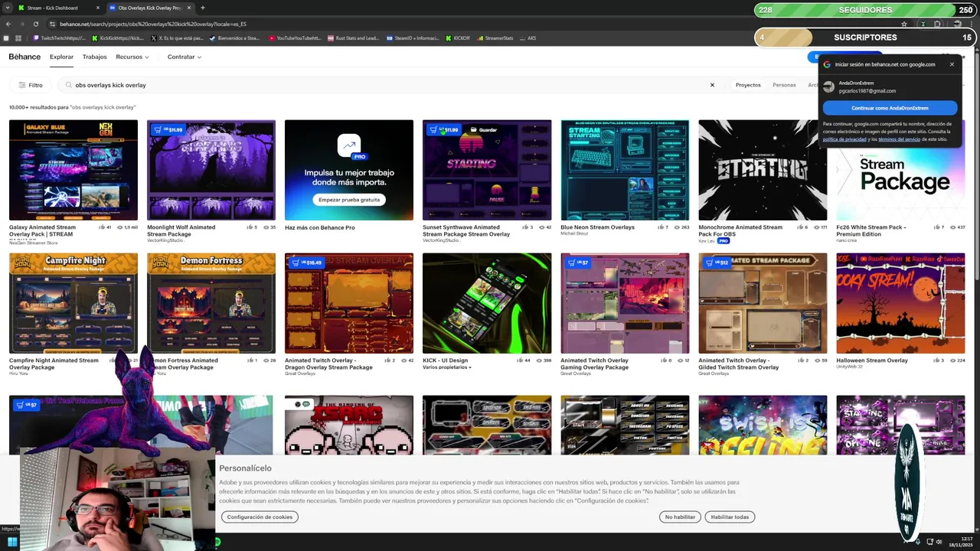Open Configuración de cookies button
The width and height of the screenshot is (980, 551).
click(260, 517)
